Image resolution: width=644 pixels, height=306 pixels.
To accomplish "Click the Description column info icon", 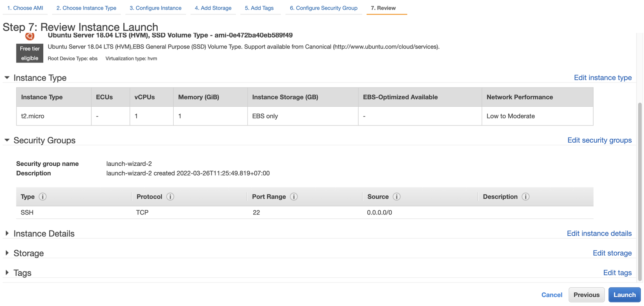I will point(526,197).
